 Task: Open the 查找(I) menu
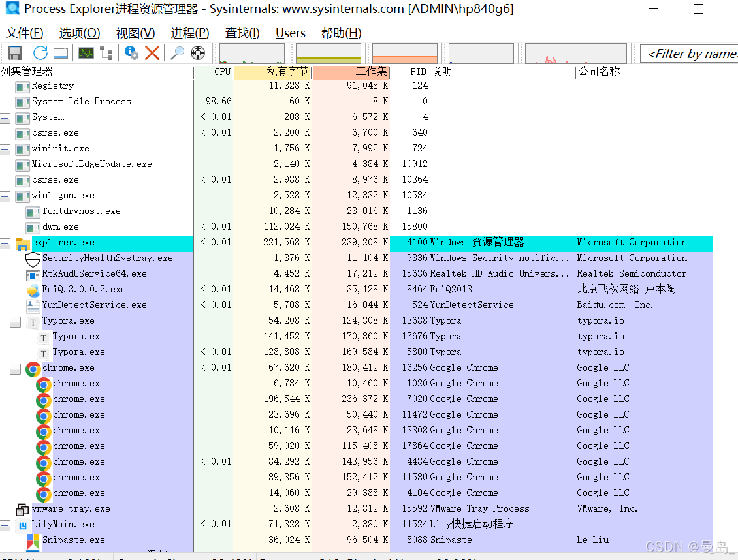[242, 33]
